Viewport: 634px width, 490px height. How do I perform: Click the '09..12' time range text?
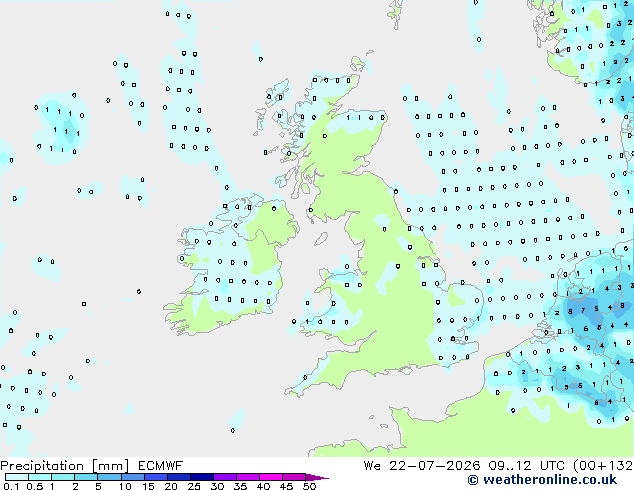[511, 466]
